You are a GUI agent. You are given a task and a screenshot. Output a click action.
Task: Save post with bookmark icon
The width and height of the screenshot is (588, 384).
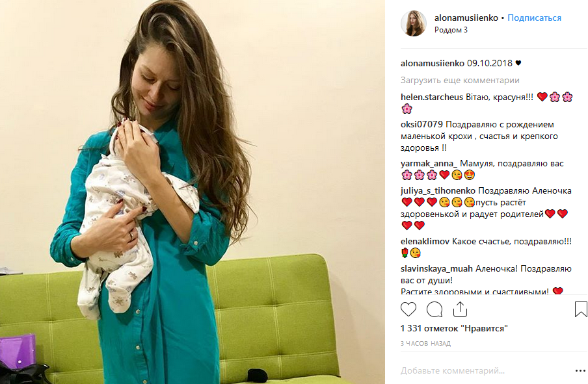click(x=581, y=309)
